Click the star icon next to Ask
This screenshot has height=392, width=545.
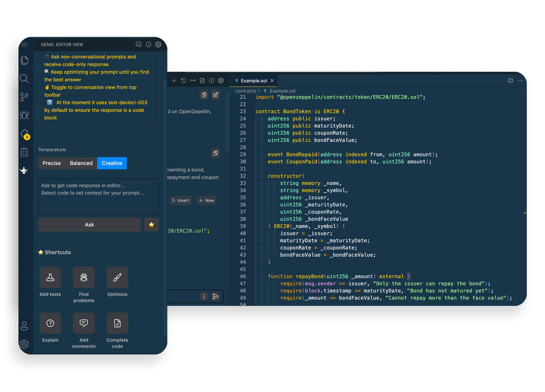click(151, 225)
